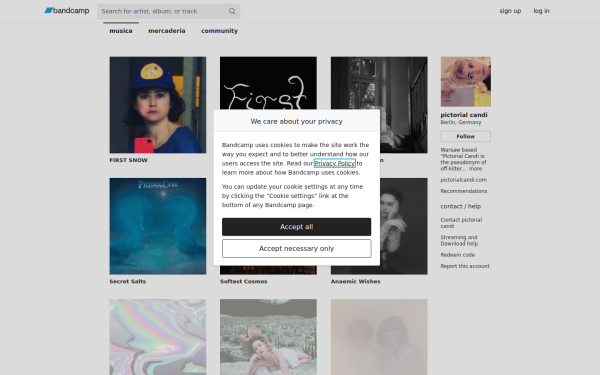Click the Redeem code link
The width and height of the screenshot is (600, 375).
tap(458, 255)
